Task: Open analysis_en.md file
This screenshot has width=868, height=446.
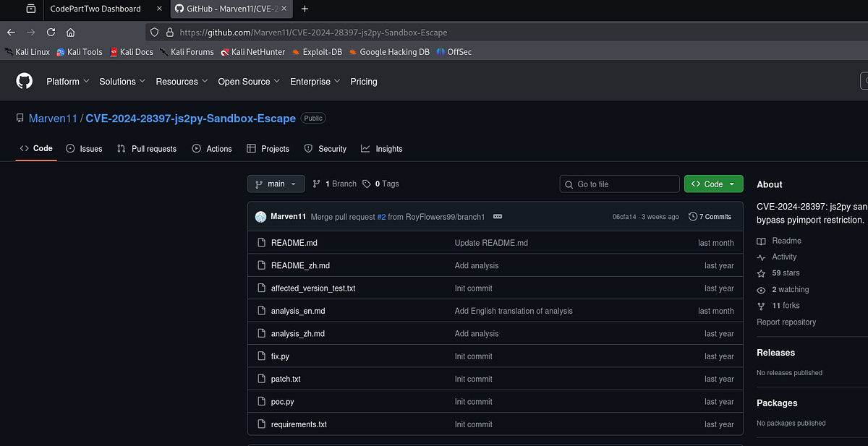Action: (298, 311)
